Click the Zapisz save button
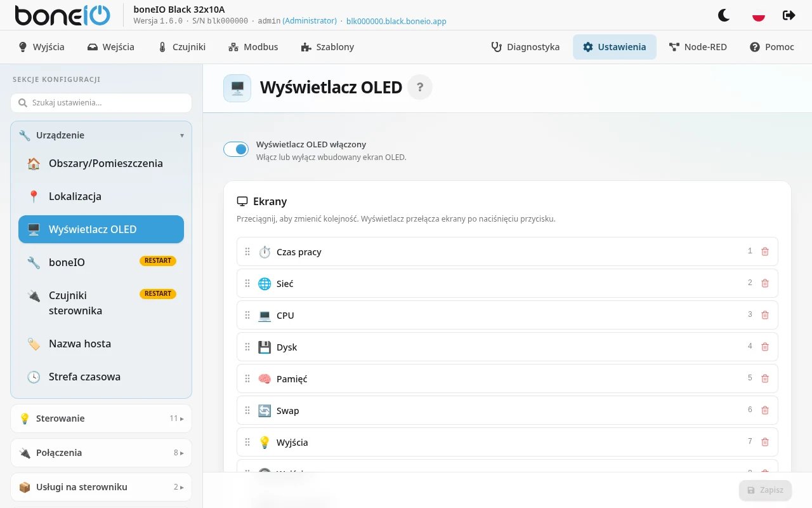 [x=765, y=490]
